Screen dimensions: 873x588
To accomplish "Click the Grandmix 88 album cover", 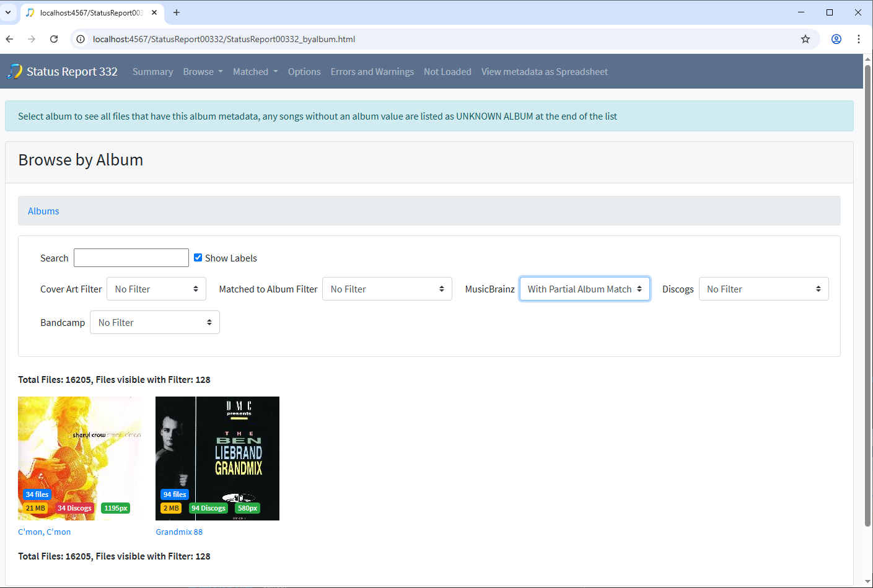I will (217, 459).
